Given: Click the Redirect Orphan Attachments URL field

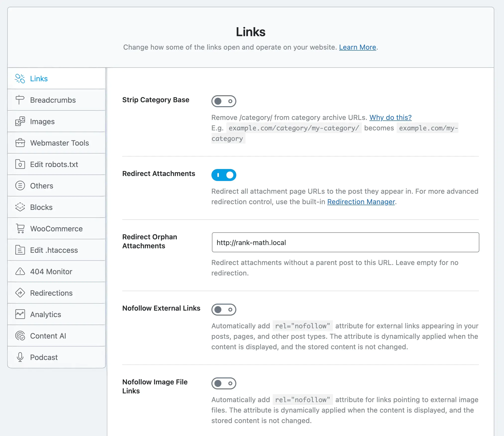Looking at the screenshot, I should coord(345,242).
